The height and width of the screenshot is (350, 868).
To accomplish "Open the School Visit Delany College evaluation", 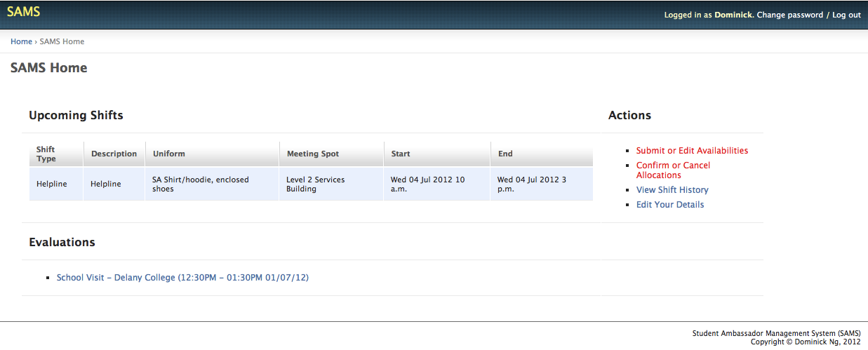I will pyautogui.click(x=182, y=278).
